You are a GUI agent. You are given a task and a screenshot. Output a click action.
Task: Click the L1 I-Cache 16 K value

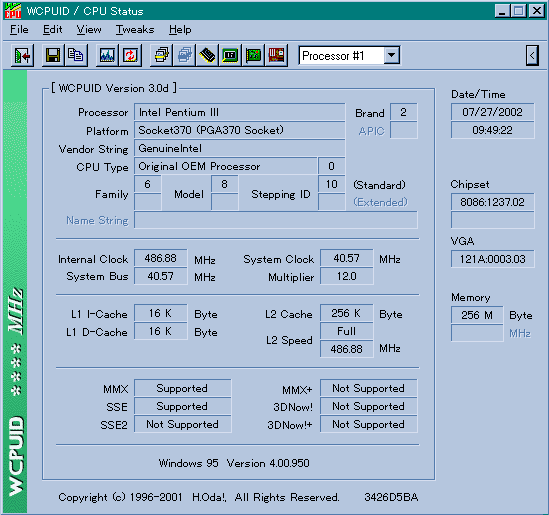click(x=160, y=313)
